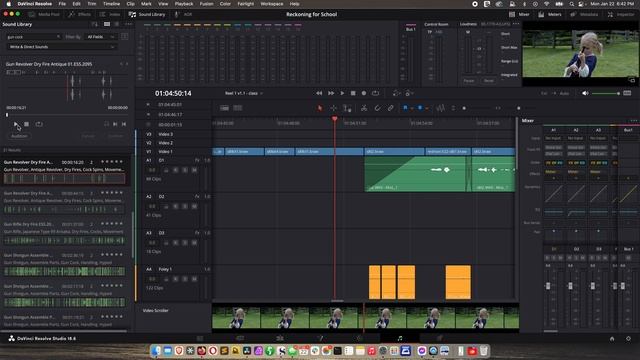The height and width of the screenshot is (360, 640).
Task: Adjust the Bus1 fader in Mixer
Action: point(623,286)
